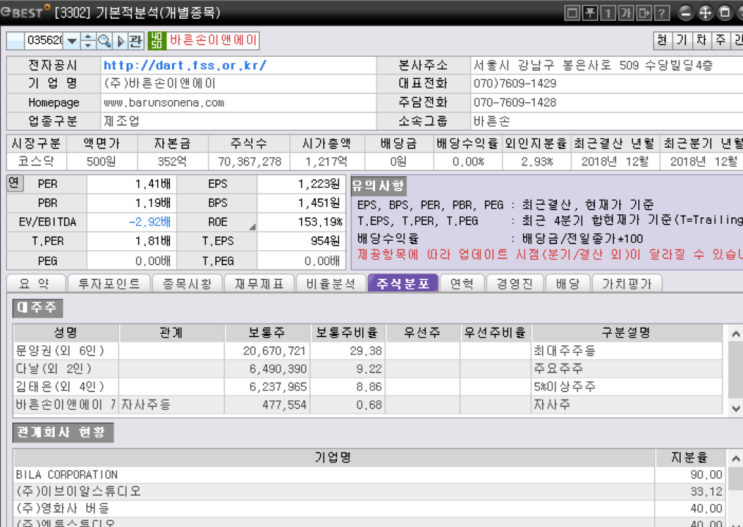Click the www.barunsonena.com homepage text
Screen dimensions: 743x527
pyautogui.click(x=164, y=103)
